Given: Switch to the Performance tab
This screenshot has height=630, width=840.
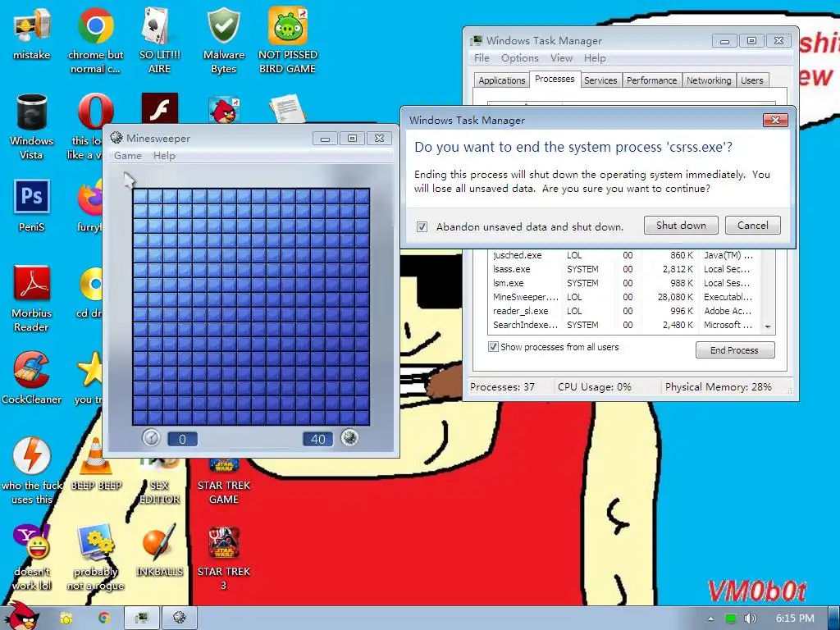Looking at the screenshot, I should click(651, 80).
